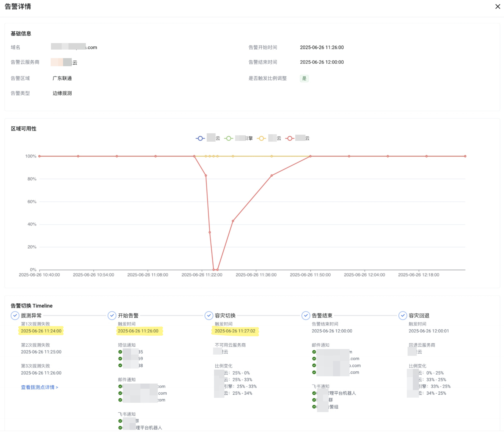Click the 开始告警 step check icon
The image size is (504, 433).
pos(112,316)
